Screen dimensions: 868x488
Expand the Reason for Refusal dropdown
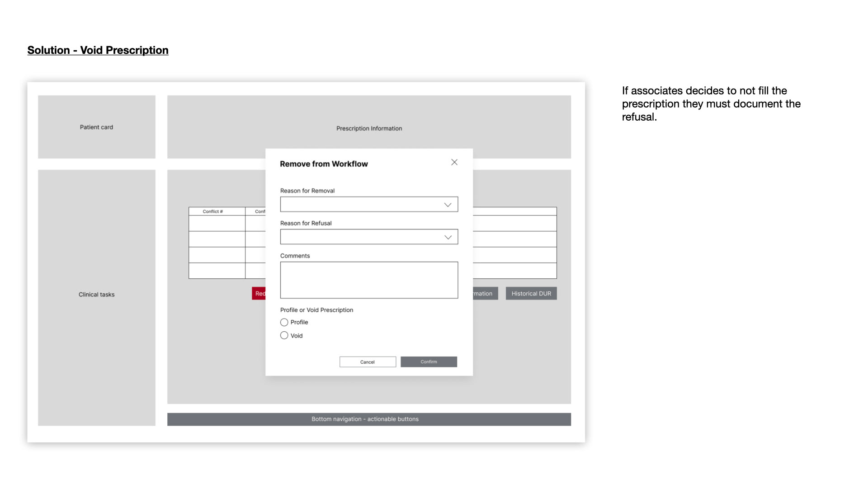click(x=362, y=237)
